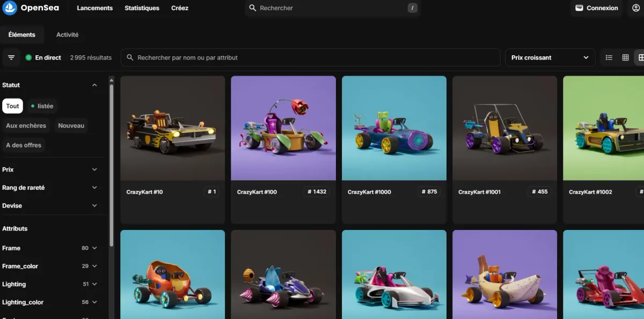
Task: Click the OpenSea logo icon
Action: (10, 8)
